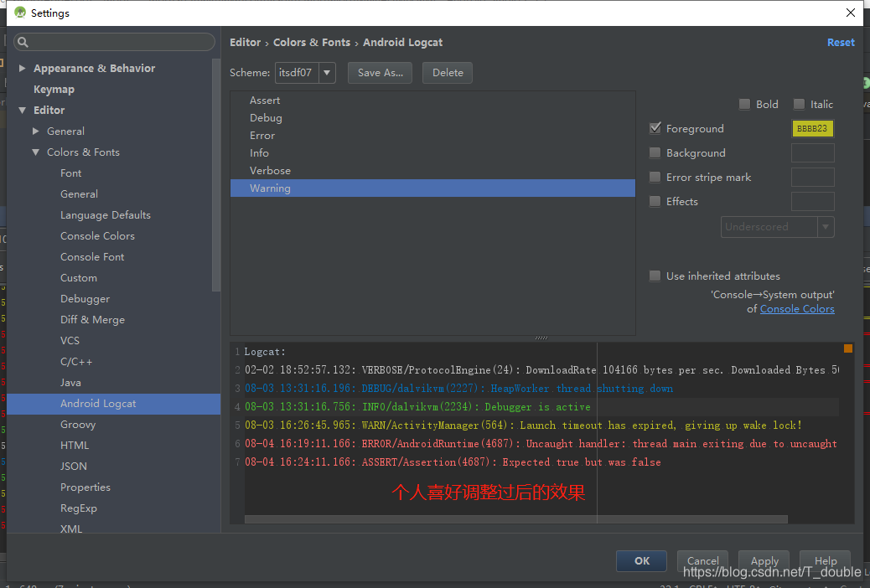Click the orange inspection marker in the preview
Screen dimensions: 870x588
[x=848, y=348]
